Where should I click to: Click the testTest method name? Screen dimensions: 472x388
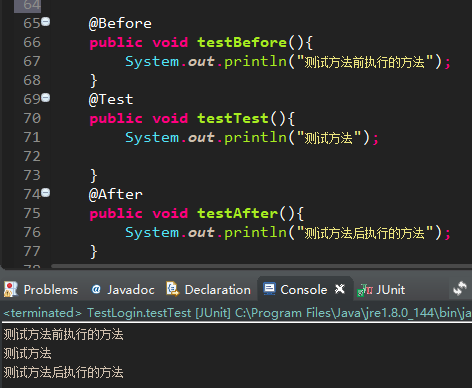(x=233, y=119)
